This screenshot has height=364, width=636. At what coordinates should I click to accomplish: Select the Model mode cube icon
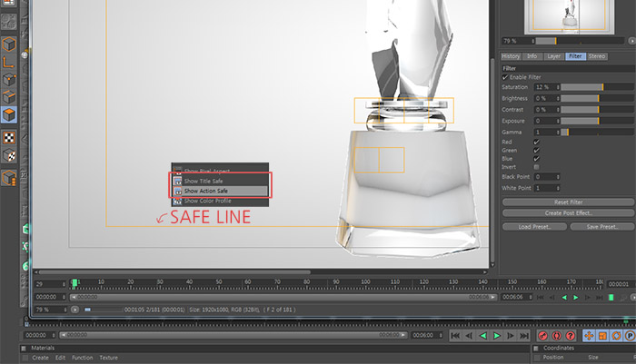(x=8, y=44)
